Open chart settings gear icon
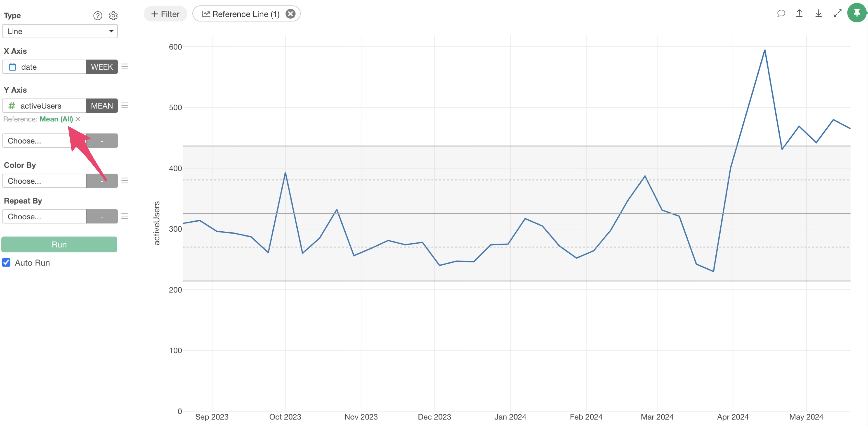 pos(113,16)
